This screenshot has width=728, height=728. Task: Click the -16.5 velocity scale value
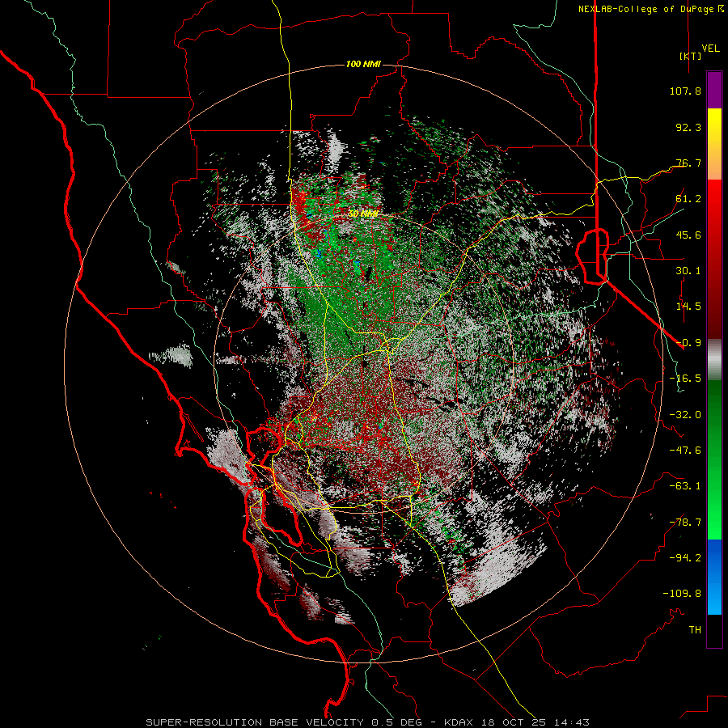pyautogui.click(x=685, y=379)
